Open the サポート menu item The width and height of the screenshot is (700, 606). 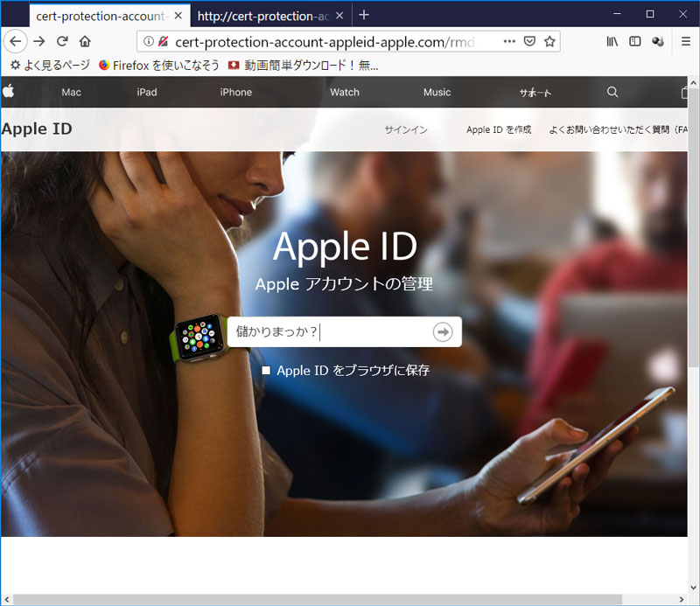(535, 93)
